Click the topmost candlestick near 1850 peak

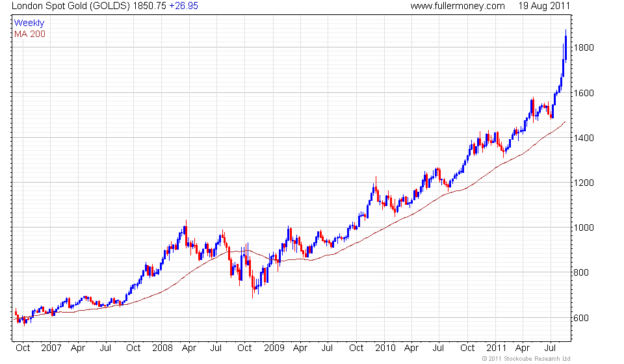(x=566, y=47)
